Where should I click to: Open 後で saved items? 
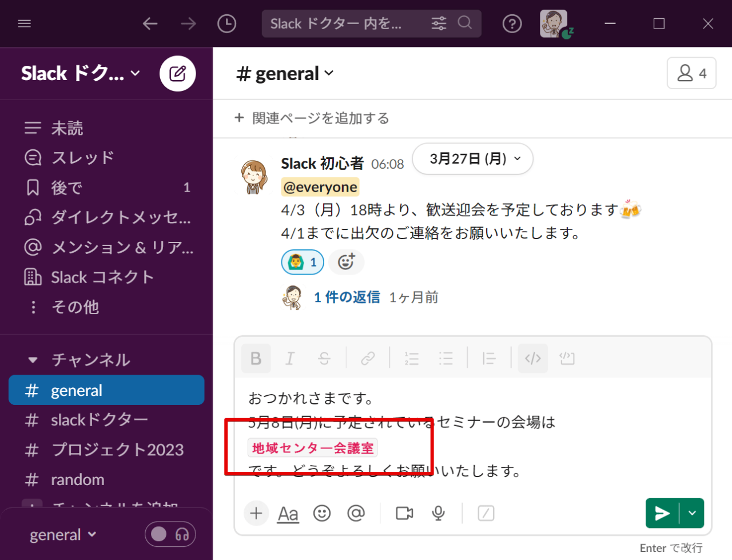106,187
